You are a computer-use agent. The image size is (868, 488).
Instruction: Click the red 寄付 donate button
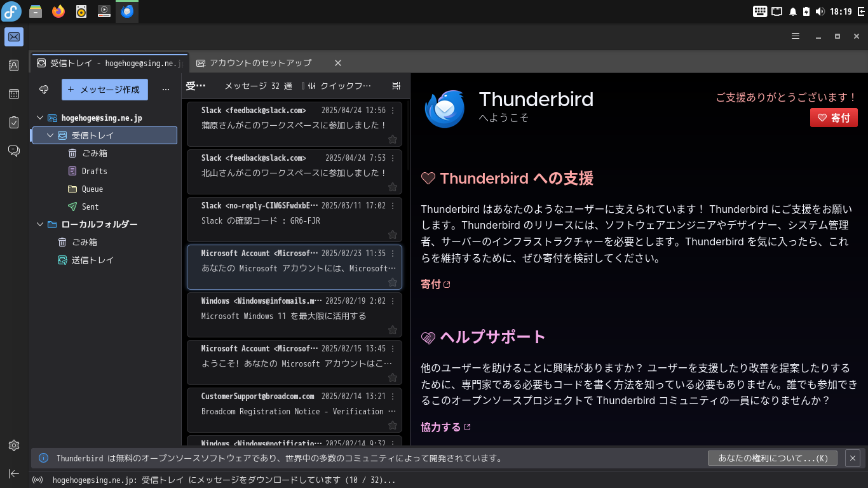[x=834, y=118]
